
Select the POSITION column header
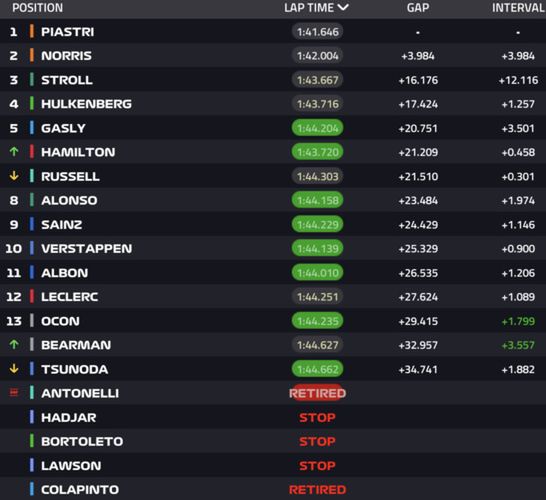(38, 8)
